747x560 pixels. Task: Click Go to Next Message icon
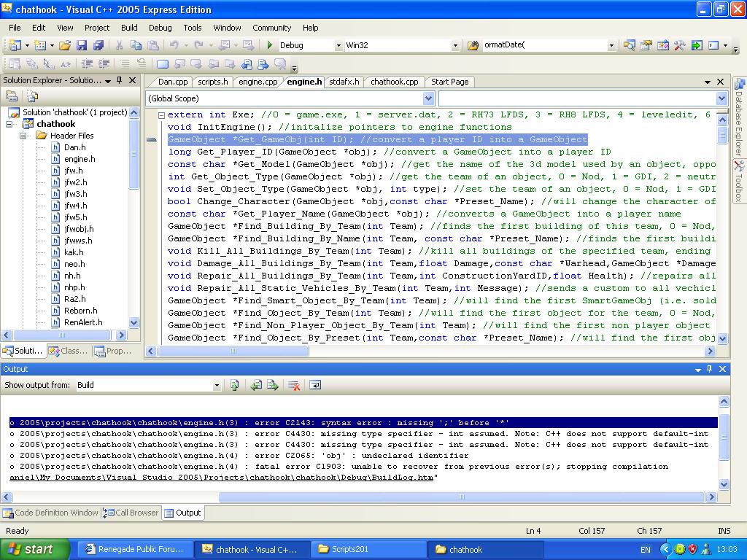[273, 385]
